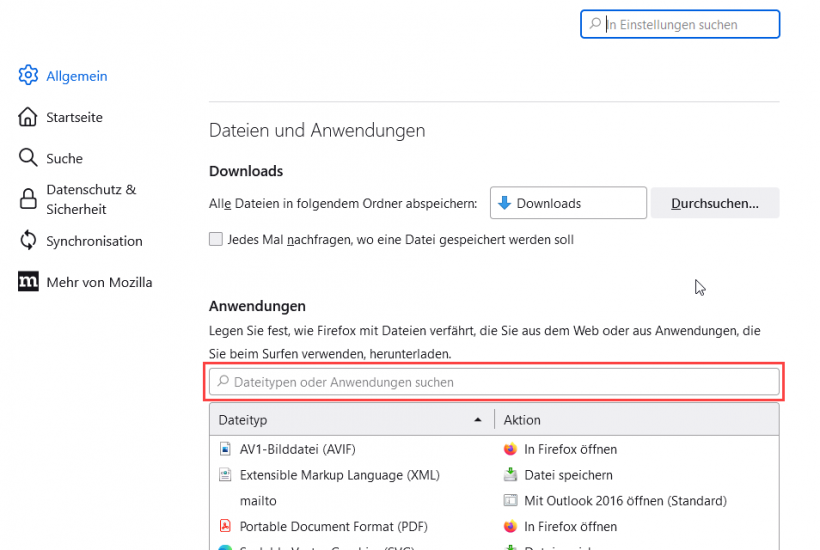Open the Synchronisation settings
Screen dimensions: 820x550
81,241
